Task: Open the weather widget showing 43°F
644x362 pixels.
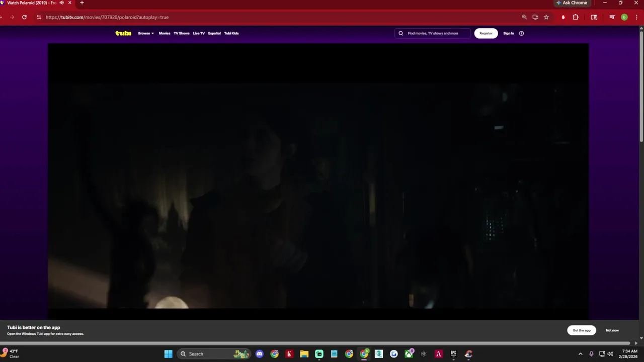Action: pyautogui.click(x=11, y=354)
